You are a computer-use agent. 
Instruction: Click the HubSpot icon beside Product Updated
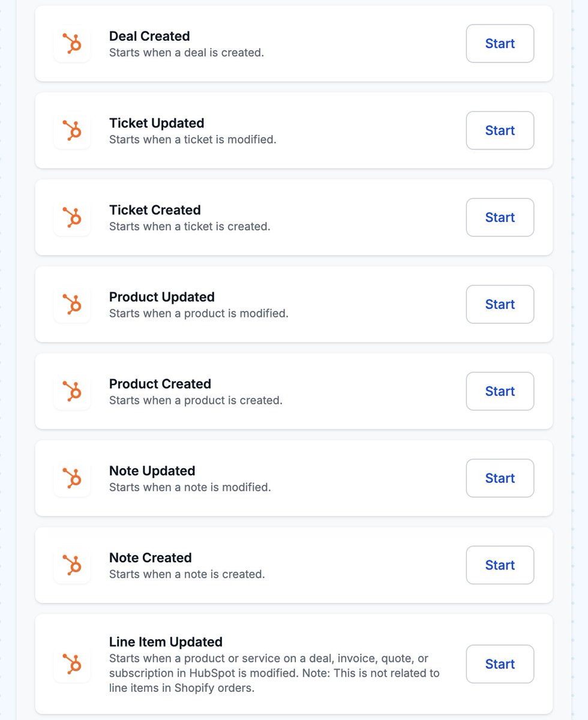(72, 304)
